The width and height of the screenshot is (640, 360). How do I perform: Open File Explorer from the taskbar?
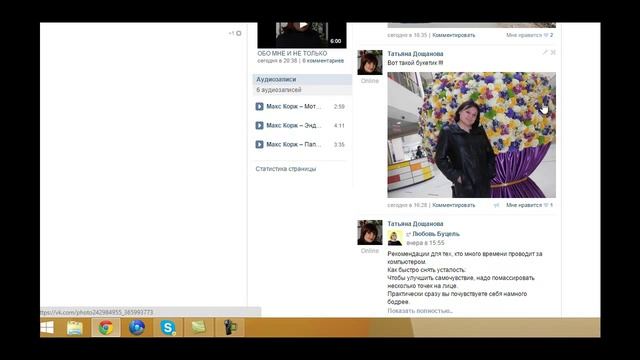coord(75,328)
